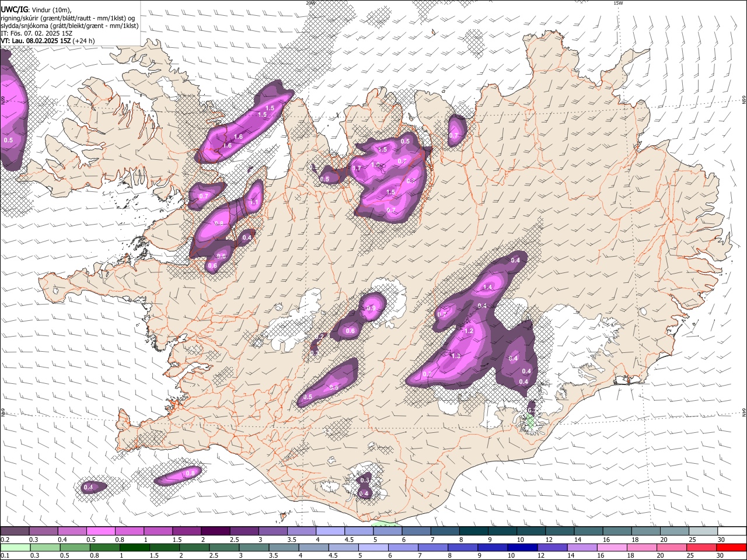Click the violet swatch labeled 12 in the rain scale

553,547
